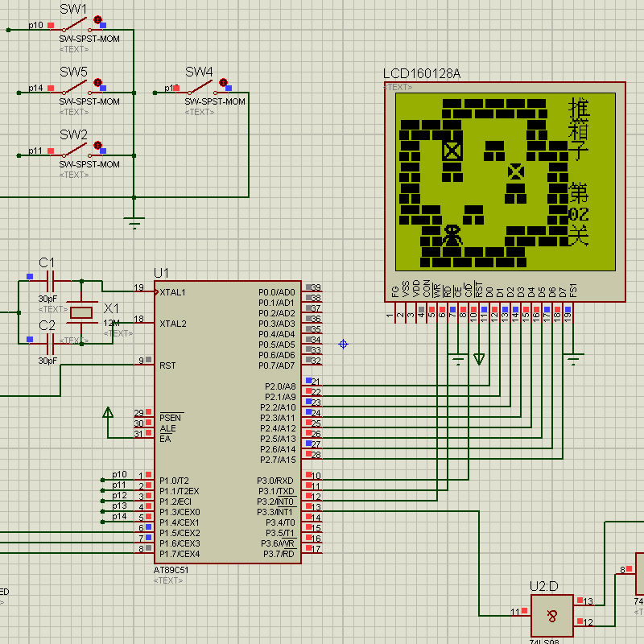644x644 pixels.
Task: Click the XTAL1 pin label
Action: pos(172,292)
